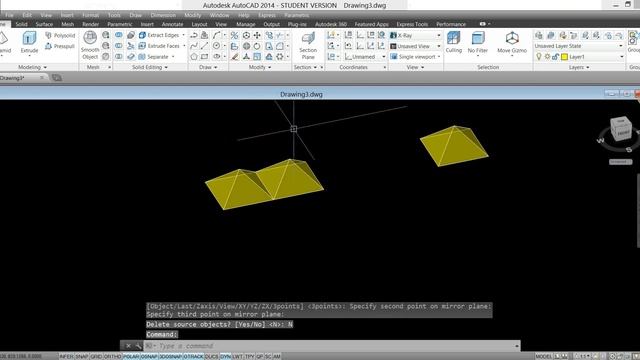Screen dimensions: 640x360
Task: Open the Window menu
Action: pos(220,15)
